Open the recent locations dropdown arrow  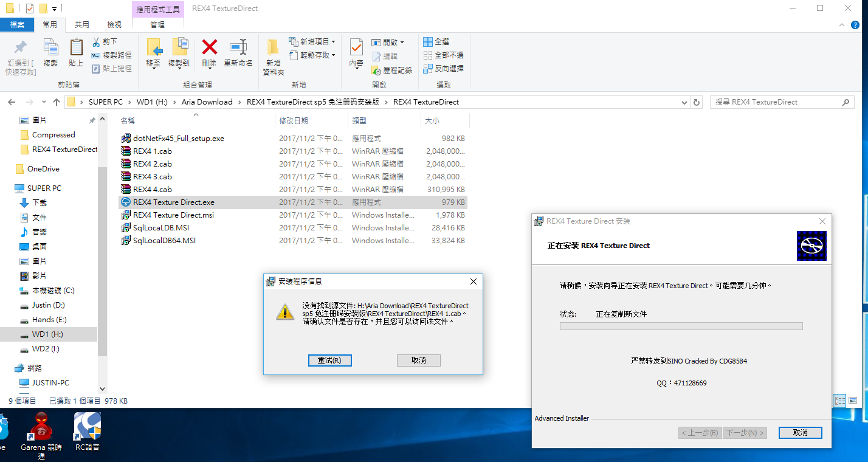(x=43, y=102)
